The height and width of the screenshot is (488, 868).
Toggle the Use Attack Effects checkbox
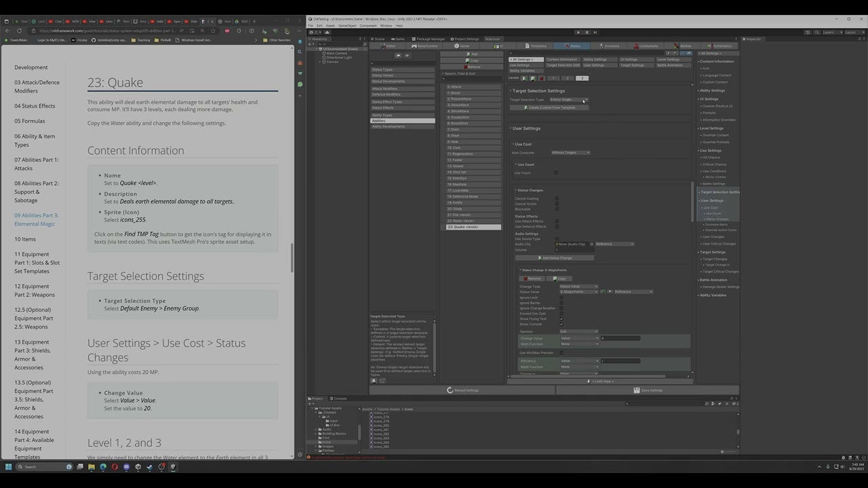[557, 221]
